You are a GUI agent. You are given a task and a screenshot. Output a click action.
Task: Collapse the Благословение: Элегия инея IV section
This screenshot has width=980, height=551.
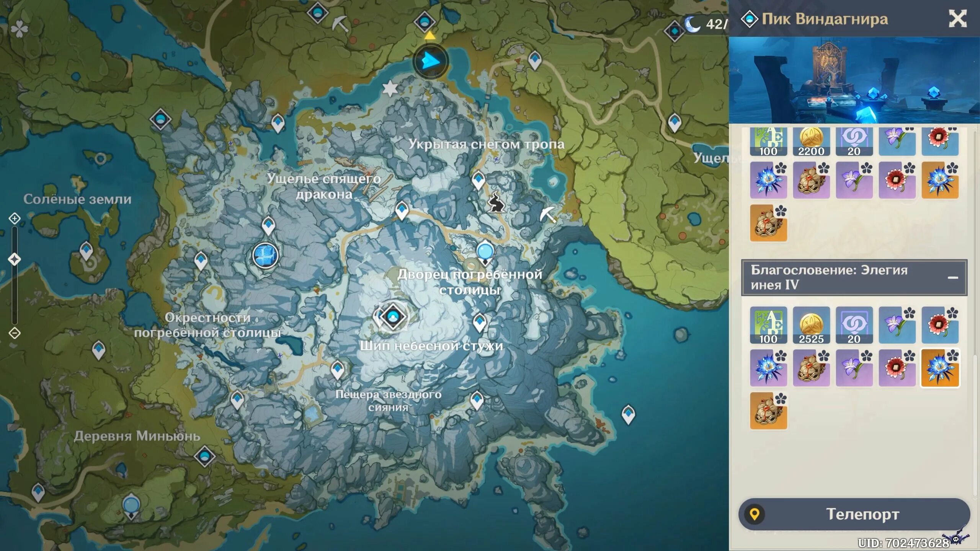click(952, 278)
